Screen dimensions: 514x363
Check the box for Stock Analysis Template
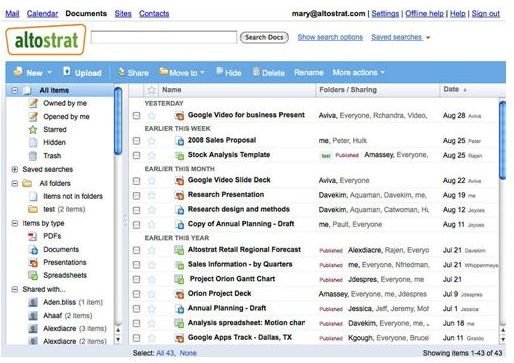tap(136, 155)
